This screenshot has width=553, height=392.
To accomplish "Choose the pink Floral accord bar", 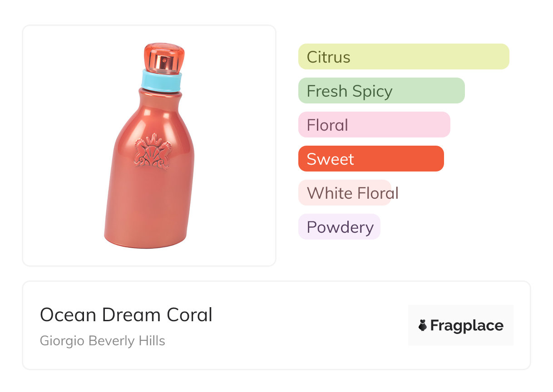I will coord(374,125).
